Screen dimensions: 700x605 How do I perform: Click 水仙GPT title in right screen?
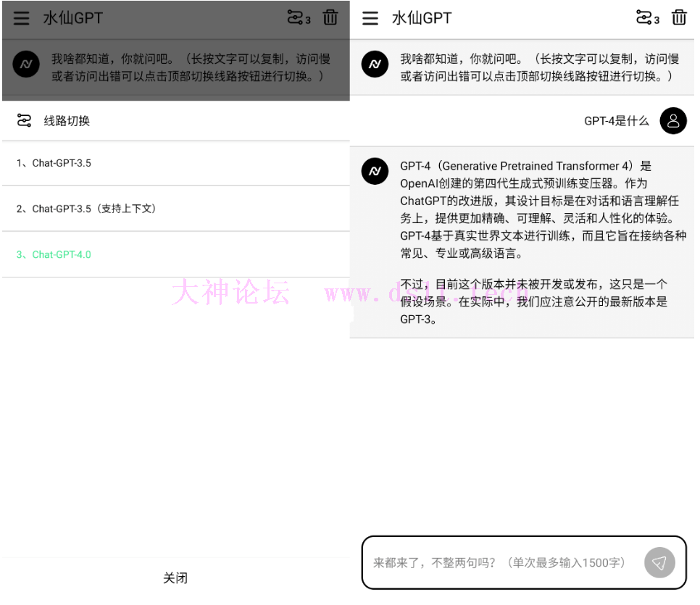click(x=422, y=18)
